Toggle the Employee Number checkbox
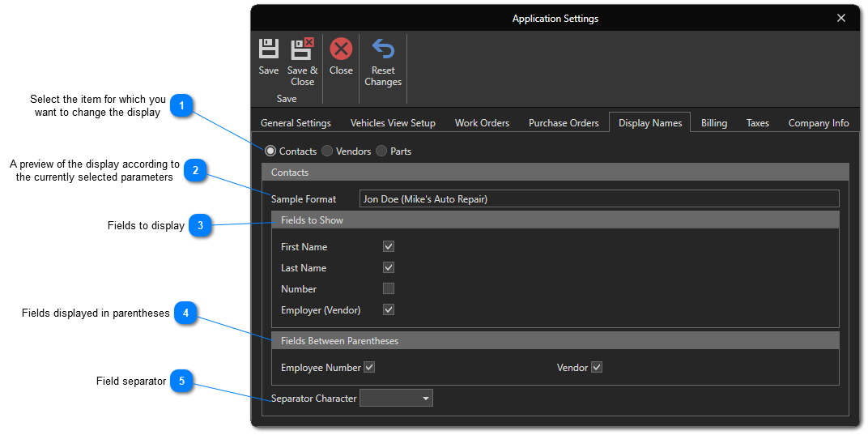This screenshot has width=868, height=435. point(369,367)
